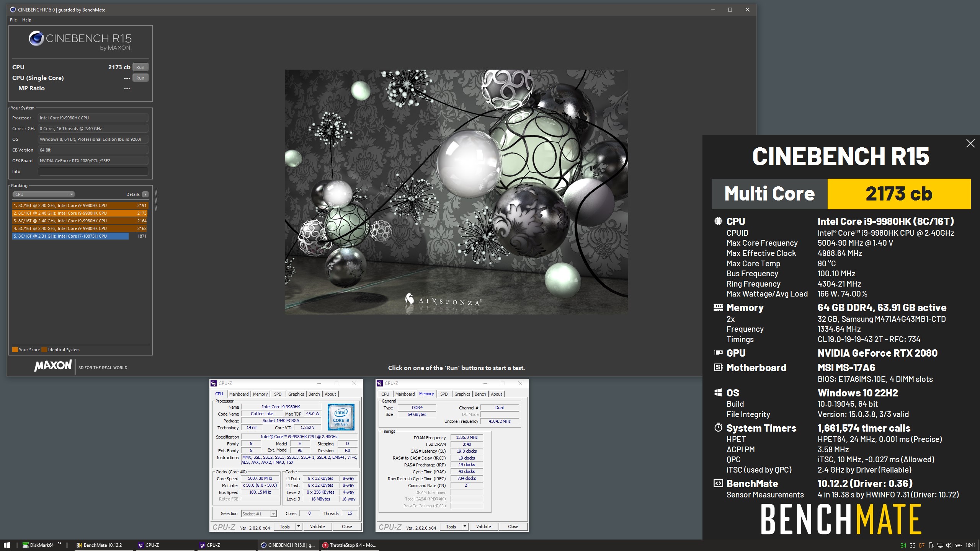Screen dimensions: 980x551
Task: Open Socket #1 selection dropdown in CPU-Z
Action: [x=259, y=514]
